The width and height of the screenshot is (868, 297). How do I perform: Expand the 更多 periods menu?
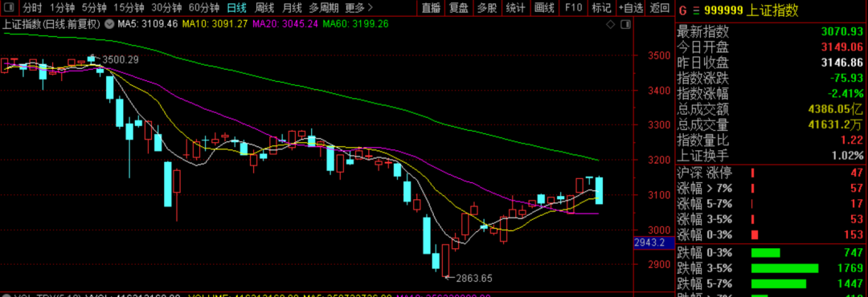[358, 8]
